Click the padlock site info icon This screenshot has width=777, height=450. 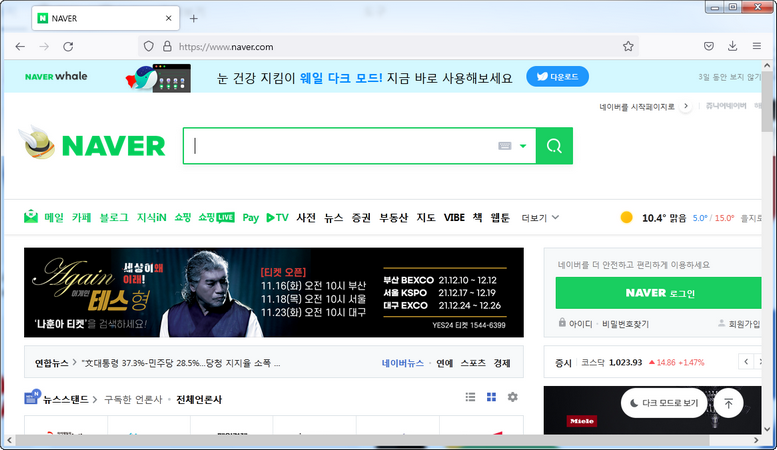click(x=167, y=47)
